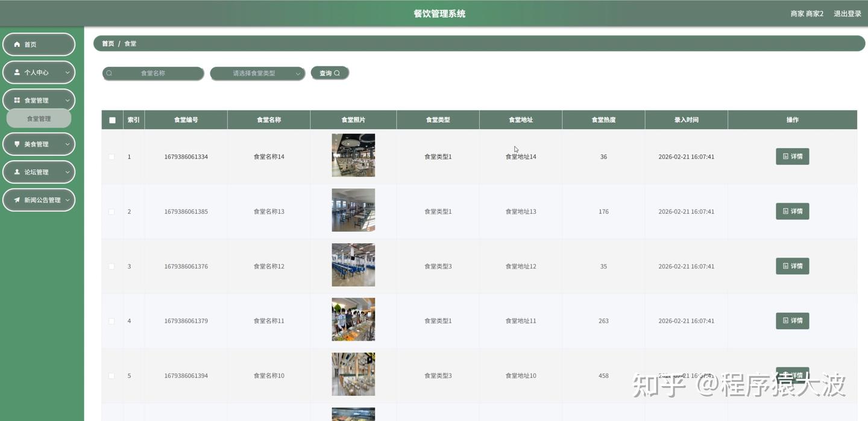Expand the 个人中心 menu chevron
Screen dimensions: 868x421
(x=68, y=72)
